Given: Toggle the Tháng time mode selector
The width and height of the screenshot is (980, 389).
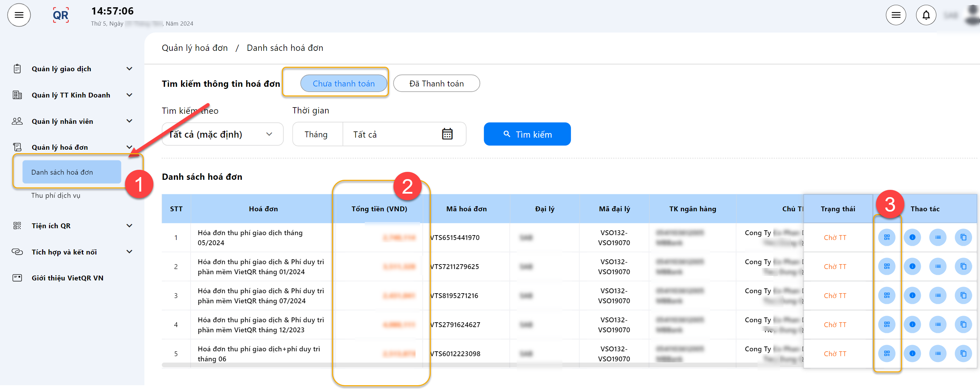Looking at the screenshot, I should coord(316,135).
